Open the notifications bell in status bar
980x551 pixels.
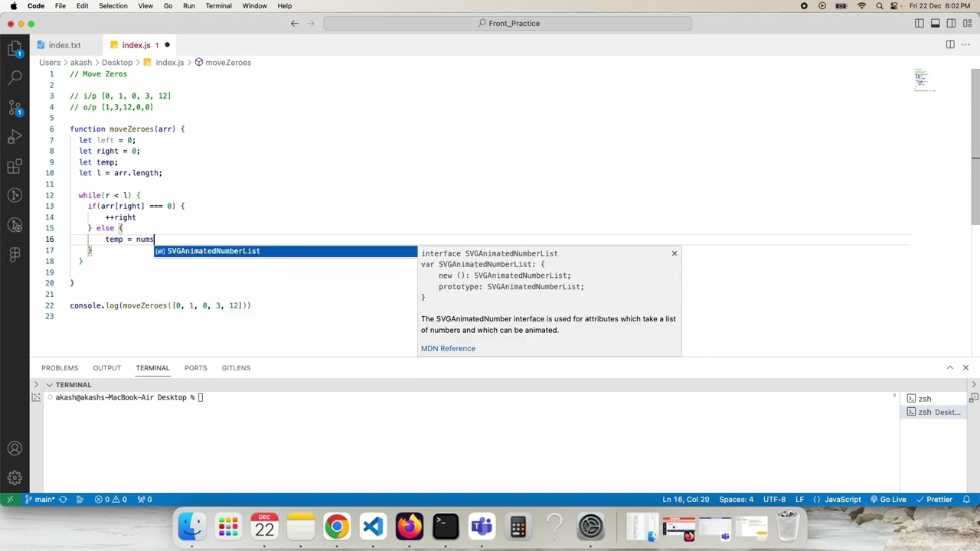[x=966, y=500]
